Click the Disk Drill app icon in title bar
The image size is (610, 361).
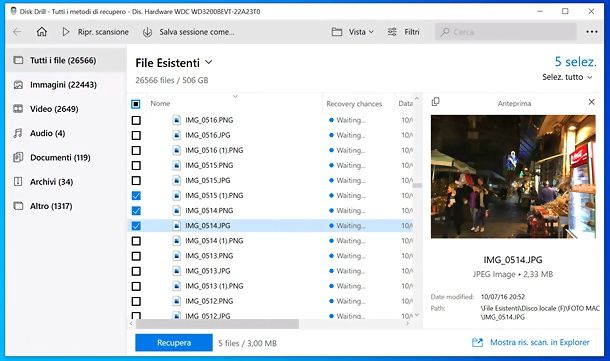(x=14, y=11)
